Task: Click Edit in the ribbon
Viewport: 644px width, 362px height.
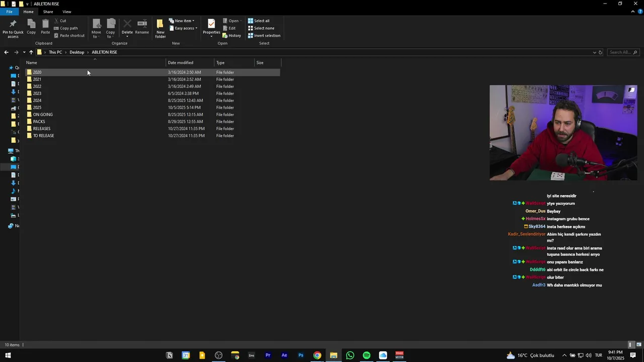Action: pos(229,28)
